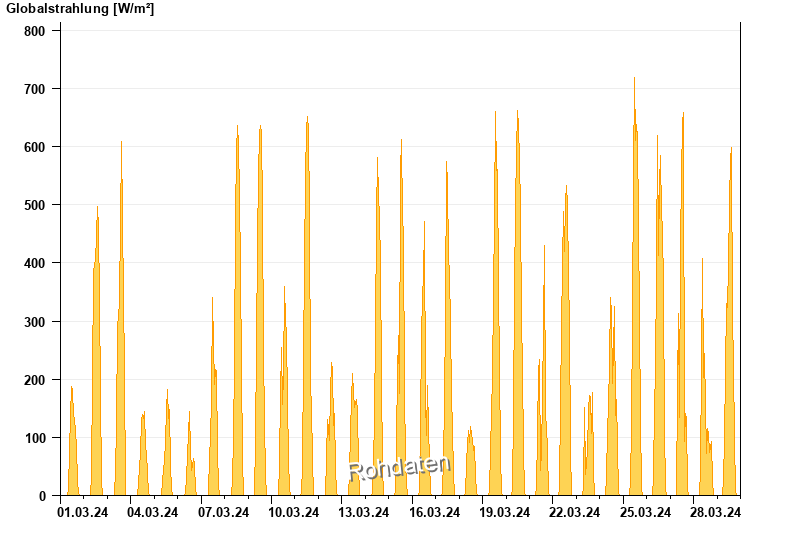
Task: Click the 200 y-axis value
Action: pyautogui.click(x=35, y=380)
